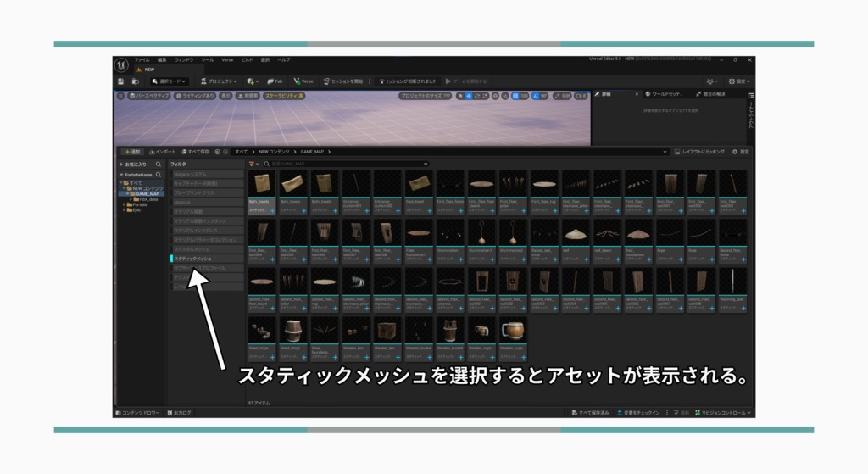Expand the Epic folder in tree

[x=124, y=210]
